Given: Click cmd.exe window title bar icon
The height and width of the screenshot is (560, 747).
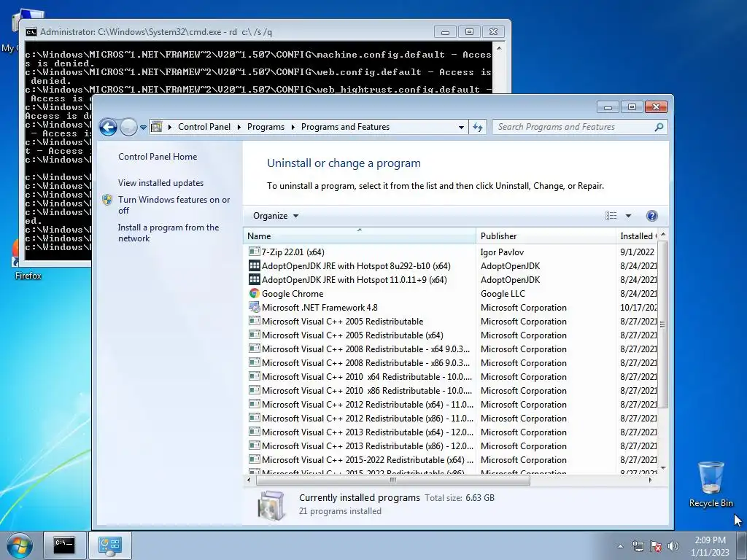Looking at the screenshot, I should pos(31,32).
